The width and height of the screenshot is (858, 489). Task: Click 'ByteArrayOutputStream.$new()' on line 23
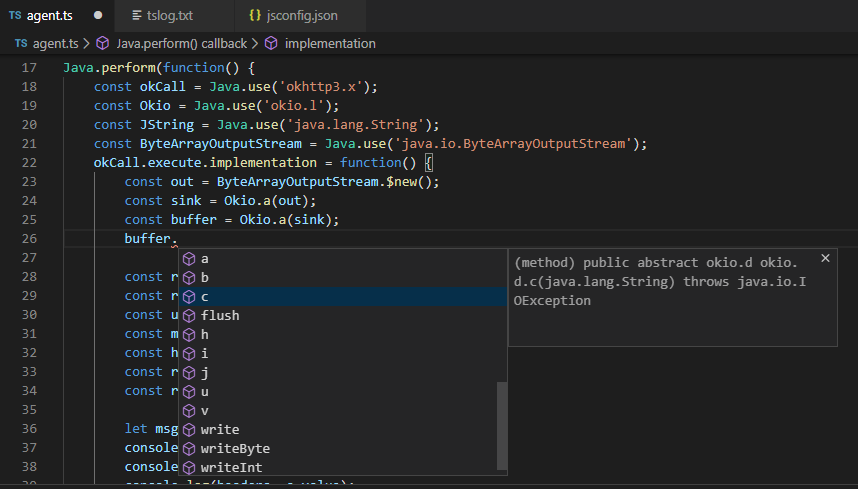[325, 182]
